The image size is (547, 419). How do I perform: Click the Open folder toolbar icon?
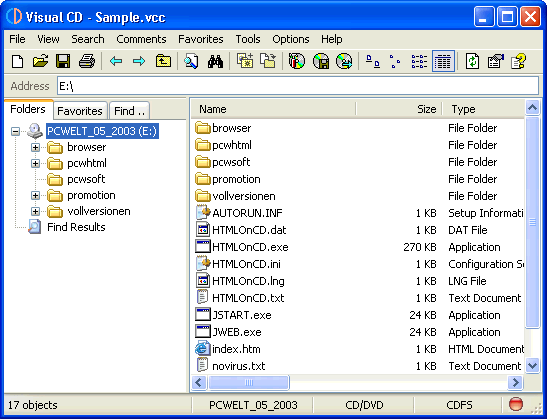pyautogui.click(x=40, y=61)
